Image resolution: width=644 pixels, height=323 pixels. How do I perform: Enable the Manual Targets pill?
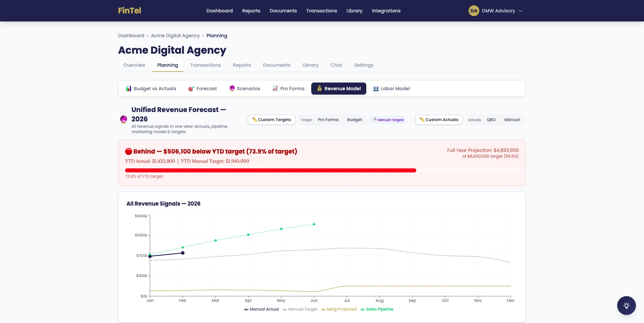click(x=388, y=120)
